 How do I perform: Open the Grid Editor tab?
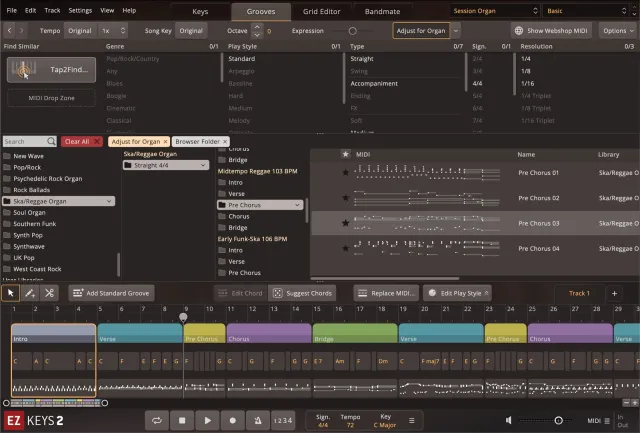coord(321,11)
